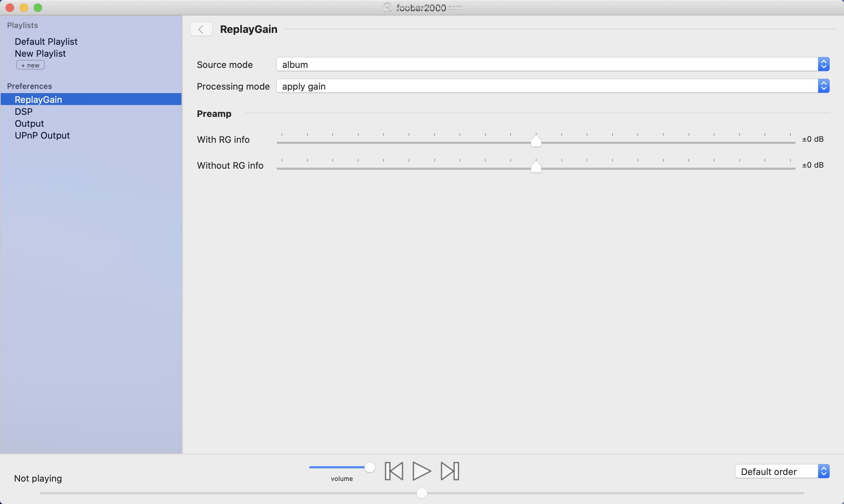The width and height of the screenshot is (844, 504).
Task: Select Output in Preferences sidebar
Action: pyautogui.click(x=29, y=123)
